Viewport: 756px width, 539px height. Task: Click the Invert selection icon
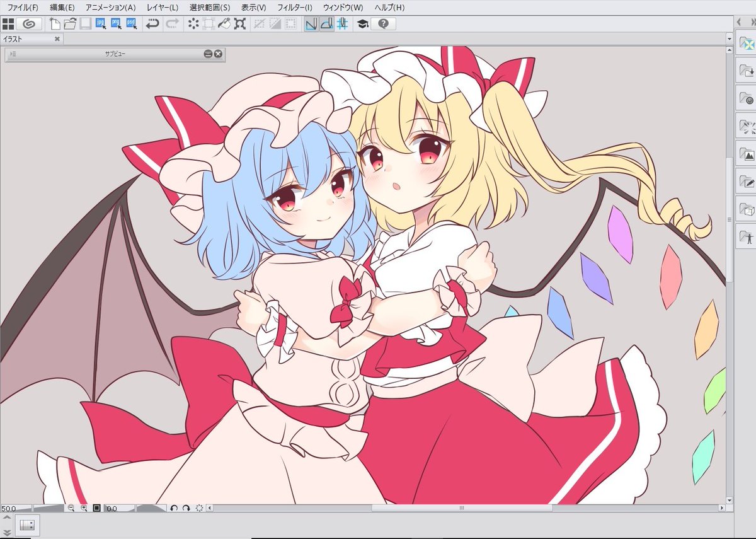coord(275,24)
